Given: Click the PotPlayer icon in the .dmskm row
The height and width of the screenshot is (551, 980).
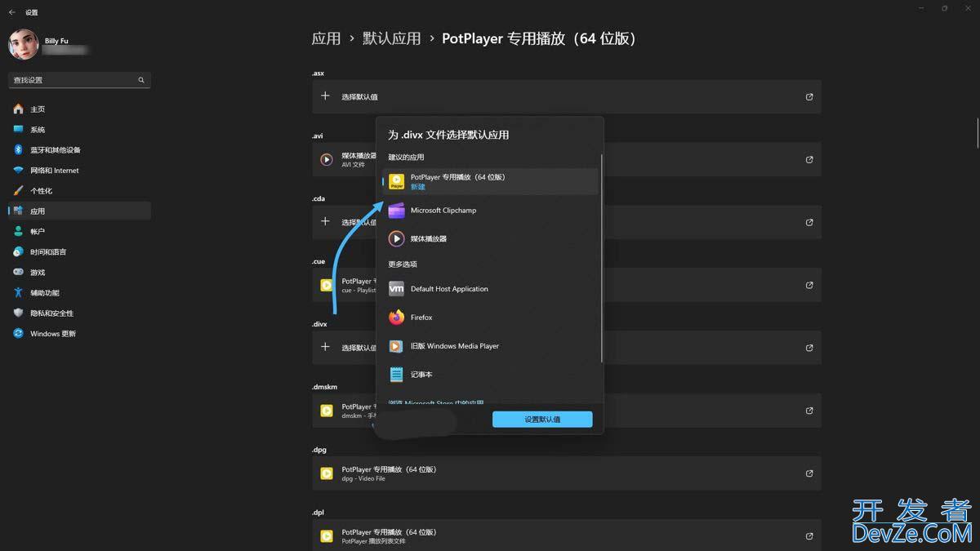Looking at the screenshot, I should tap(326, 411).
